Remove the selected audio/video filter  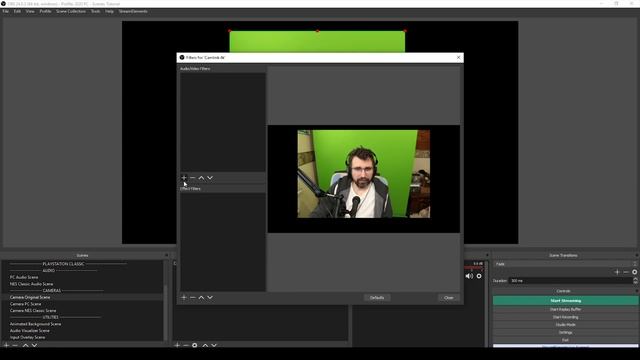click(x=193, y=178)
